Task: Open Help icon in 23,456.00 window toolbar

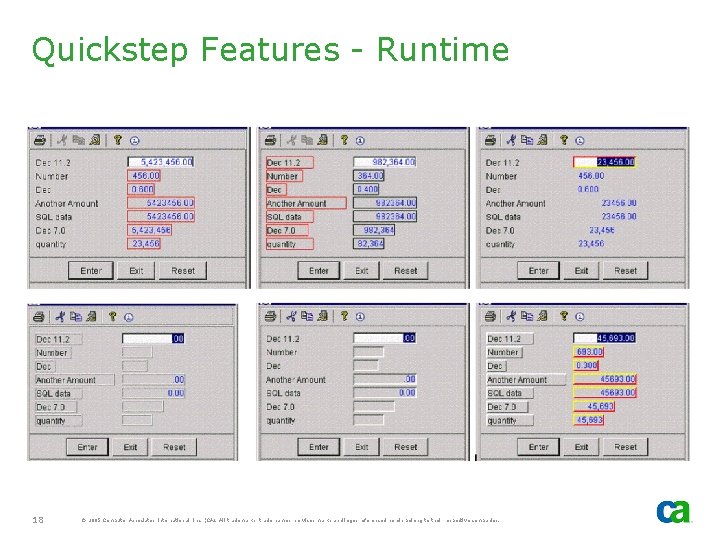Action: 564,140
